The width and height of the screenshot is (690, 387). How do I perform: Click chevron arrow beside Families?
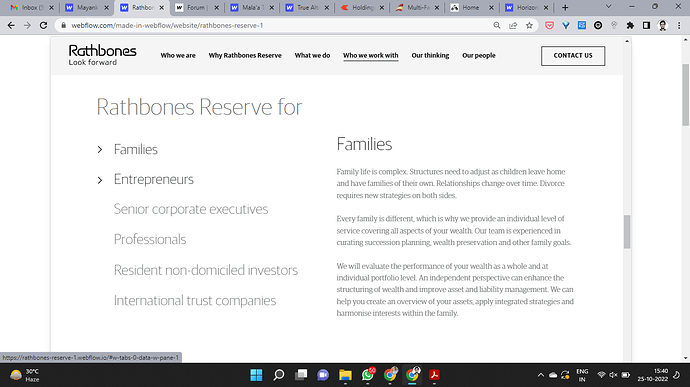(x=100, y=150)
